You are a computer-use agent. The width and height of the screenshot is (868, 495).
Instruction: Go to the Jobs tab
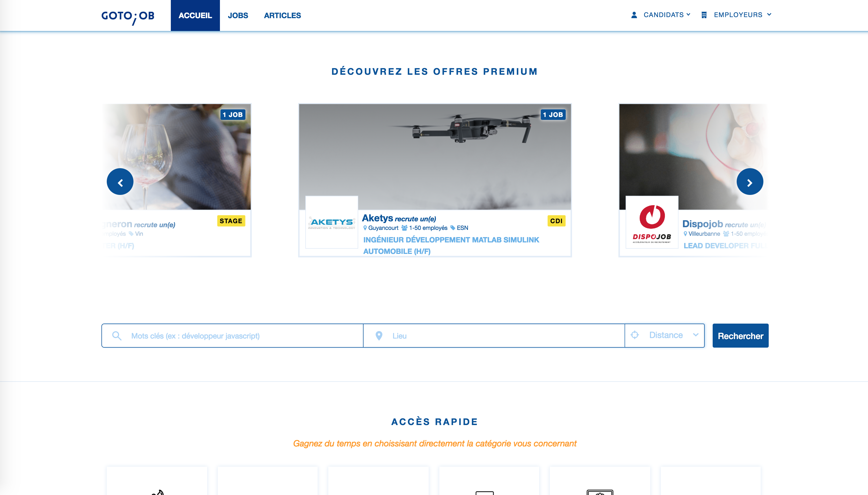(238, 16)
